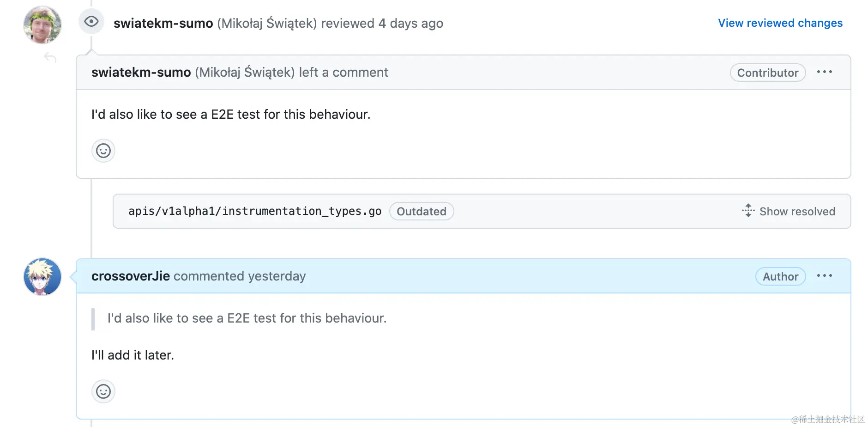This screenshot has width=868, height=427.
Task: Add emoji reaction to crossoverJie's comment
Action: pos(103,391)
